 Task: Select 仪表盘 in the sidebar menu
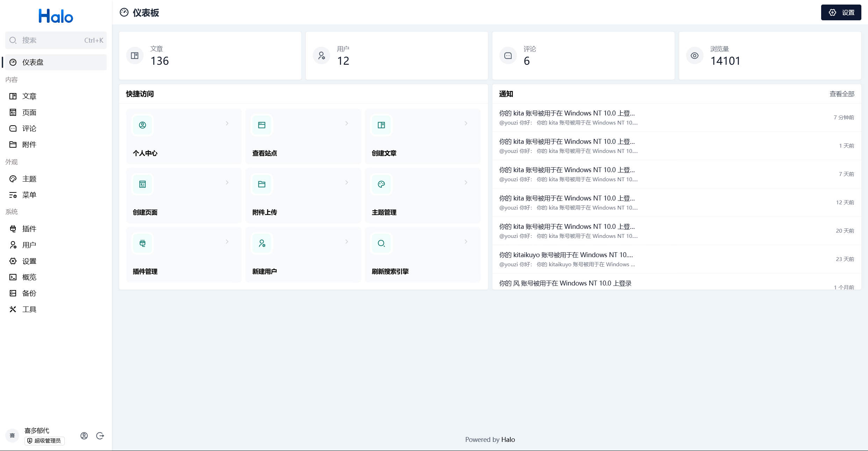[x=56, y=62]
